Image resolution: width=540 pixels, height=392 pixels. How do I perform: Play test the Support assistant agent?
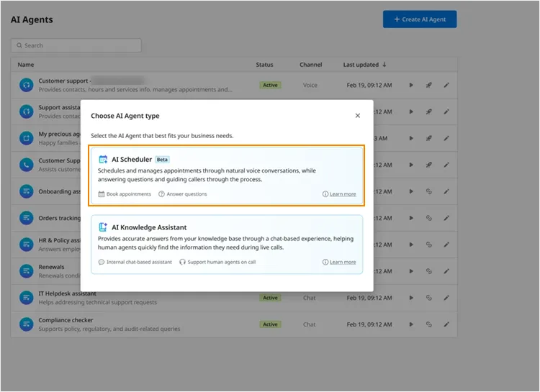(x=411, y=111)
